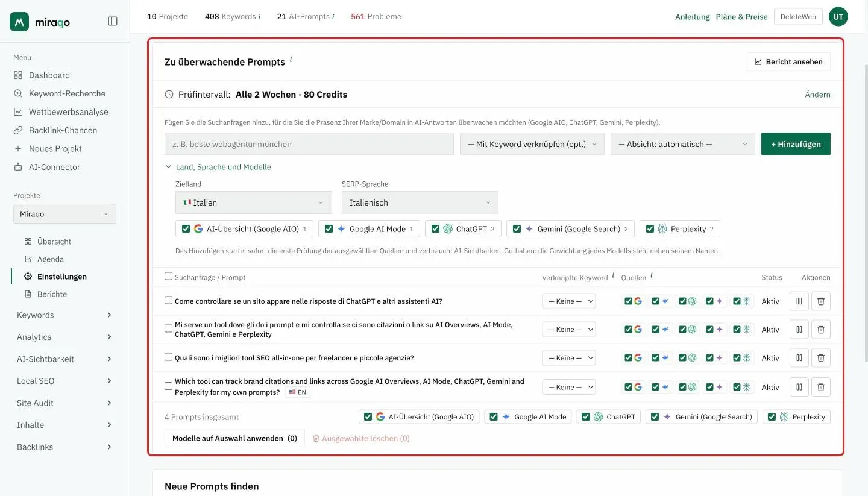Open 'Bericht ansehen'
The height and width of the screenshot is (496, 868).
(x=788, y=61)
